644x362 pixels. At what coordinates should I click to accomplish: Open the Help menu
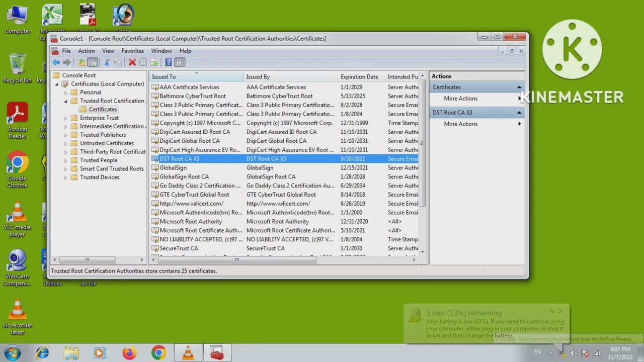[185, 51]
